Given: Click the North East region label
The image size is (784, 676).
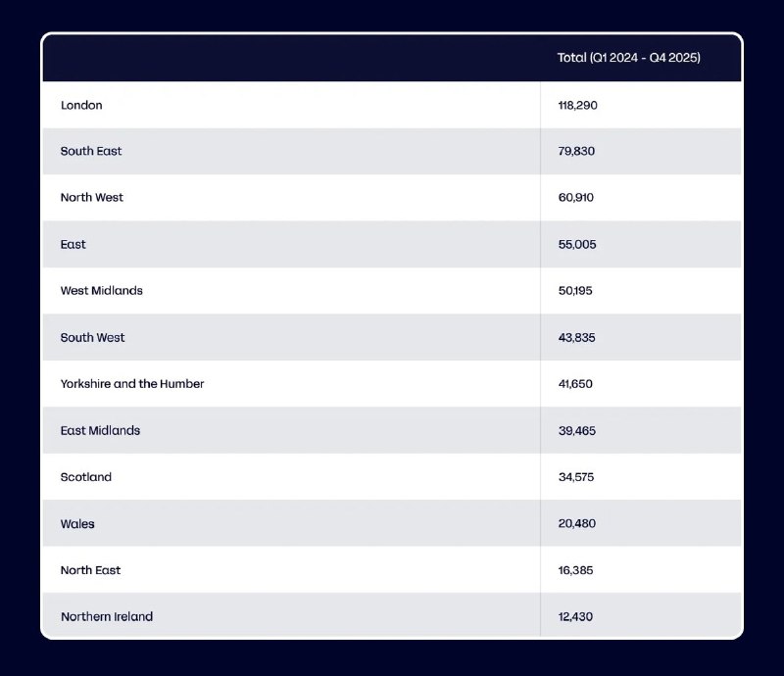Looking at the screenshot, I should pyautogui.click(x=90, y=570).
